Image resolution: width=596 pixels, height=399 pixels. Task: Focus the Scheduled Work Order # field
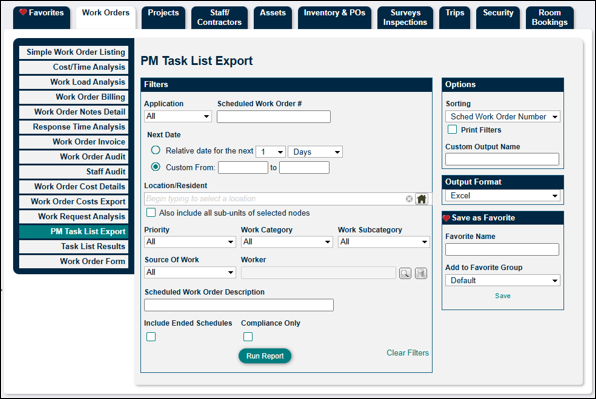(274, 116)
